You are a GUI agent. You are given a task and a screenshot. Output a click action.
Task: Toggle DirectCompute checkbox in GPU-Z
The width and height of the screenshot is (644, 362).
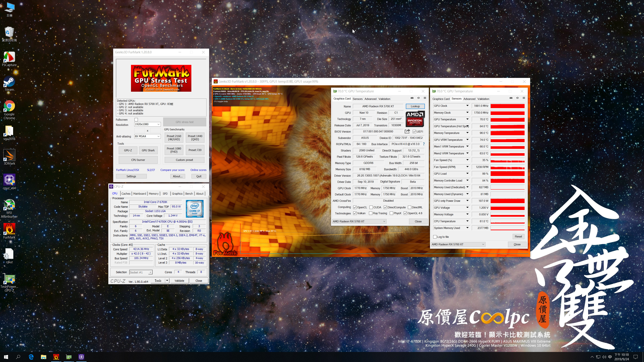[385, 207]
